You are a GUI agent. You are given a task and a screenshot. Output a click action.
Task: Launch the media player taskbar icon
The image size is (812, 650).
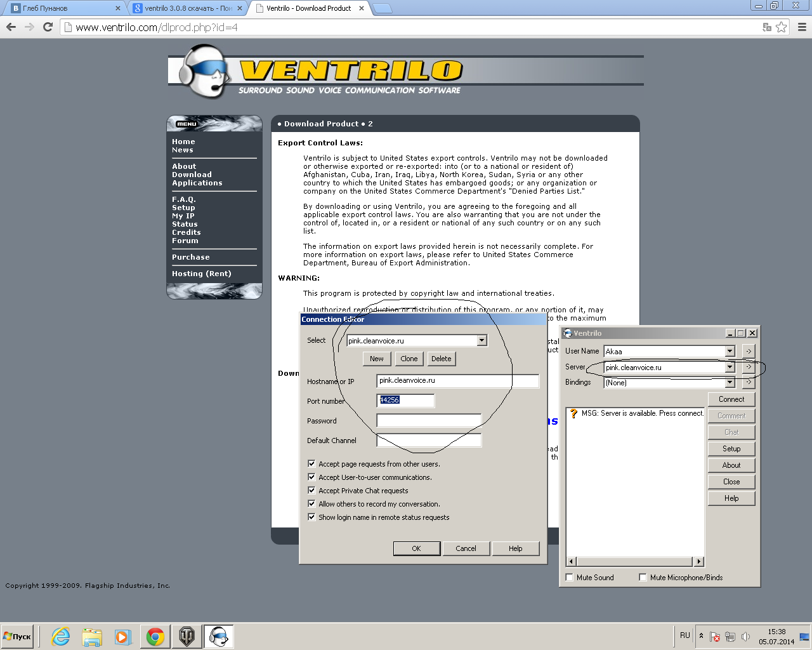(x=123, y=637)
